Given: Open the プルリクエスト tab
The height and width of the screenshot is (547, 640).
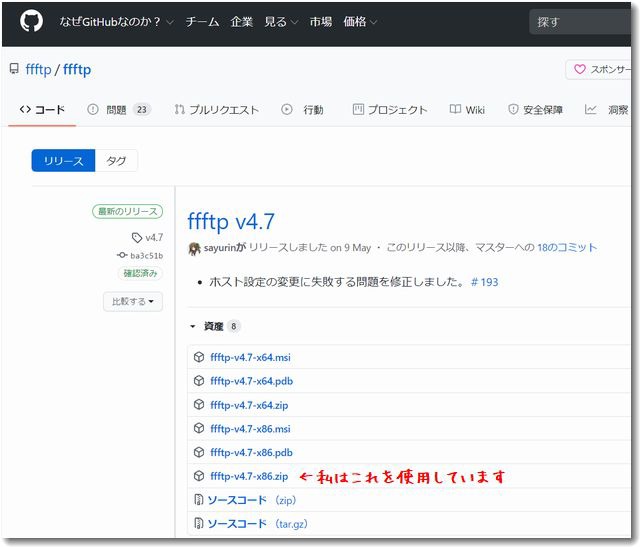Looking at the screenshot, I should tap(216, 110).
